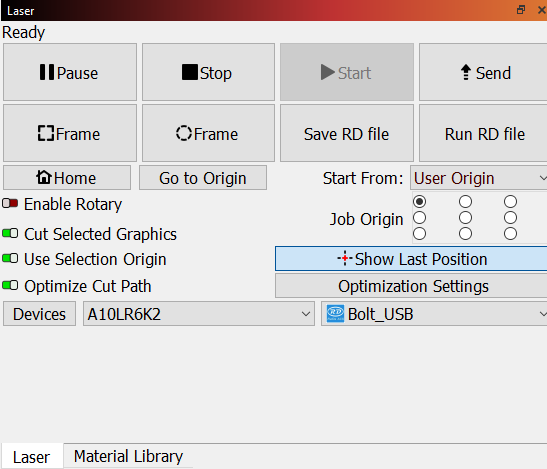
Task: Toggle Enable Rotary switch
Action: [10, 203]
